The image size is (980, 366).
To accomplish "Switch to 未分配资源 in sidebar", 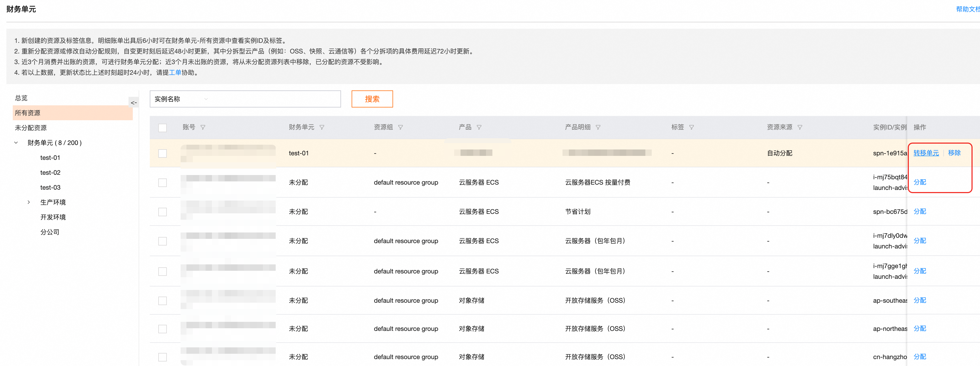I will pos(31,128).
